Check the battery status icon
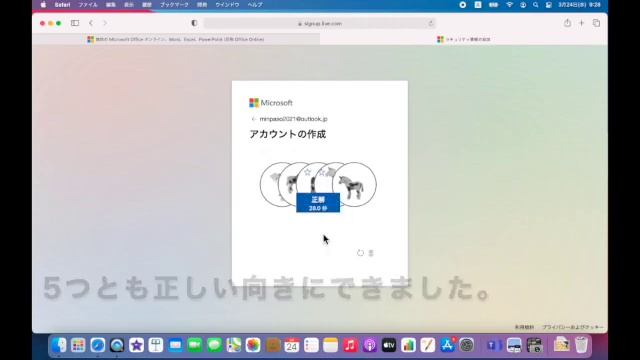Image resolution: width=640 pixels, height=360 pixels. tap(493, 5)
